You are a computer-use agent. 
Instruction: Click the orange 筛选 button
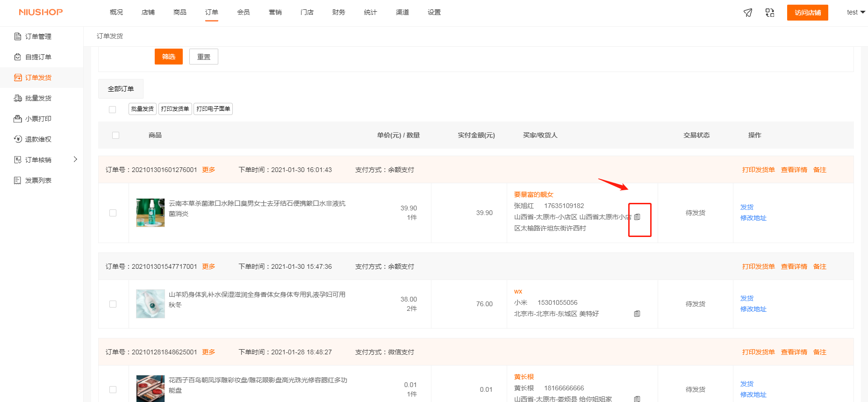[168, 57]
